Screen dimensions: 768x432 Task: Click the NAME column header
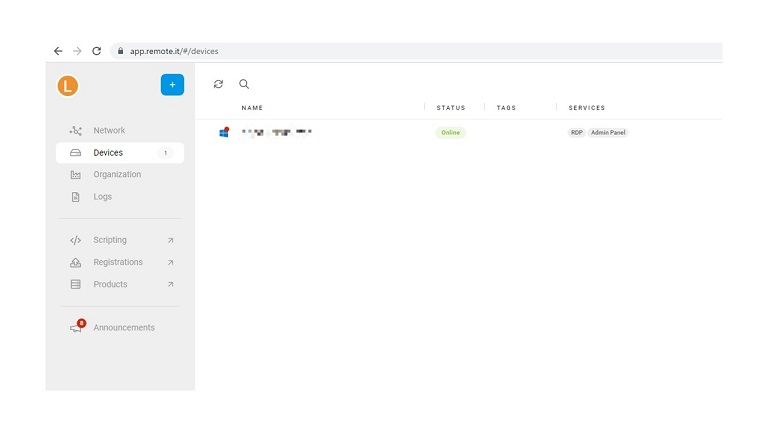point(252,108)
